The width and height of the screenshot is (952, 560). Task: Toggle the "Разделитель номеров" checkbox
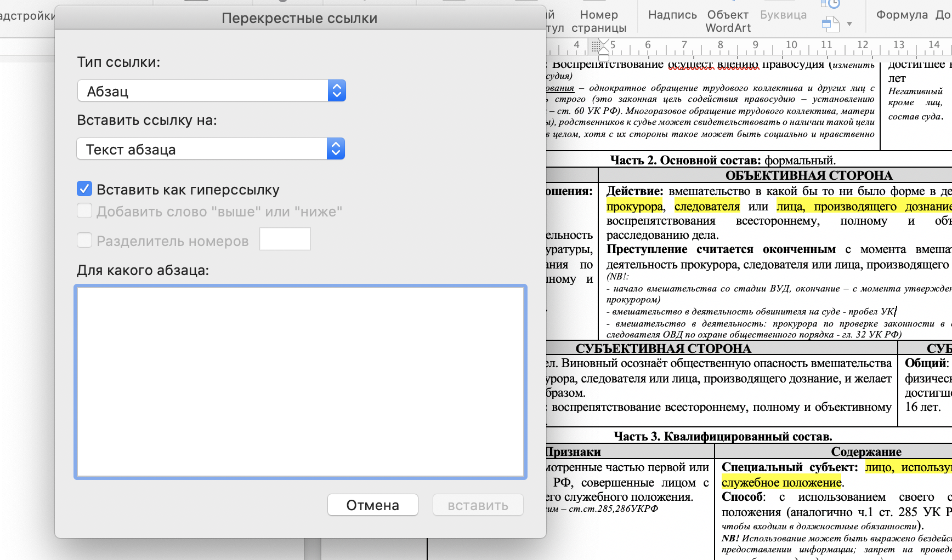(84, 240)
